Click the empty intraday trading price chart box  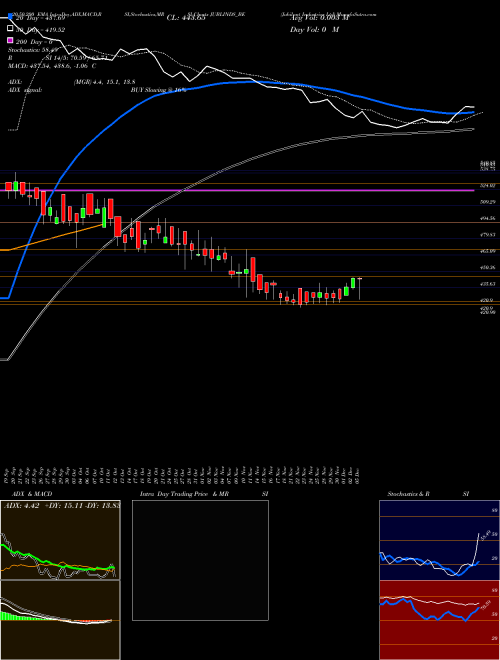(x=200, y=560)
